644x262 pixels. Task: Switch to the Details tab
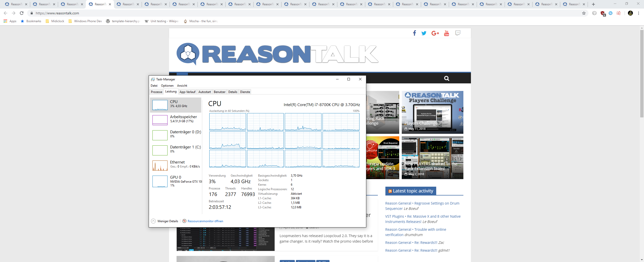[233, 92]
